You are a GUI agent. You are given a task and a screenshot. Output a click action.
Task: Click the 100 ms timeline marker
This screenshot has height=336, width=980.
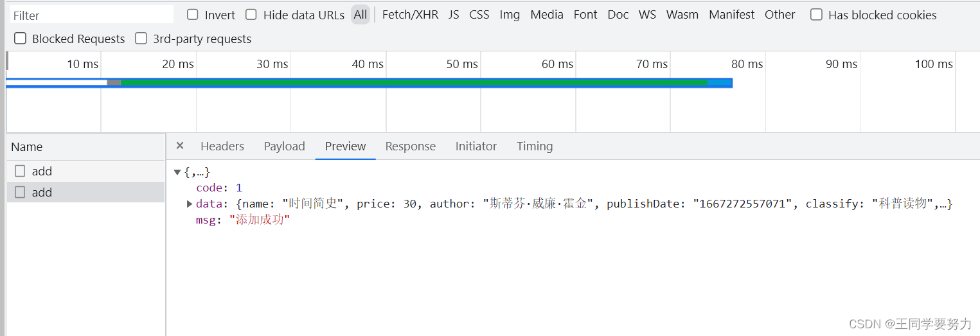click(x=934, y=64)
